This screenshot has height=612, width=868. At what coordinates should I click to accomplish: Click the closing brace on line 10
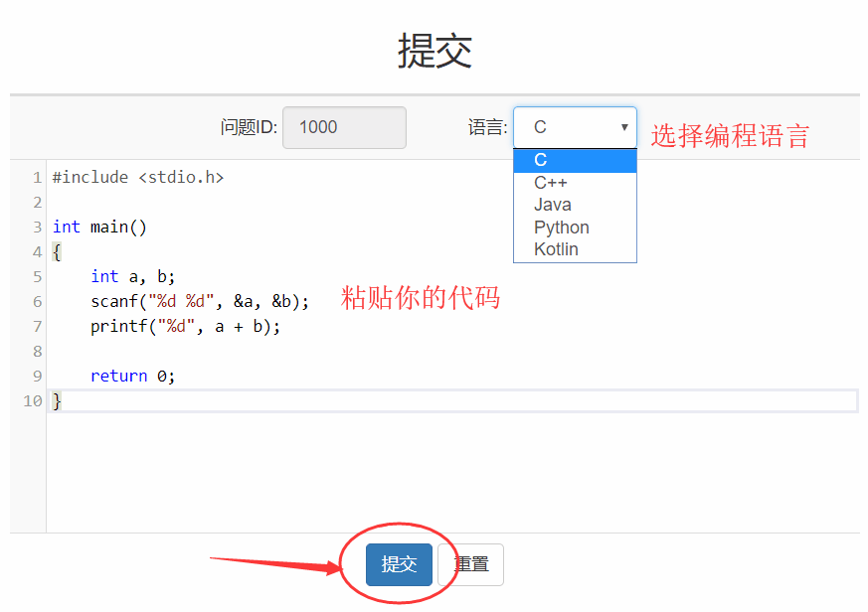click(57, 401)
